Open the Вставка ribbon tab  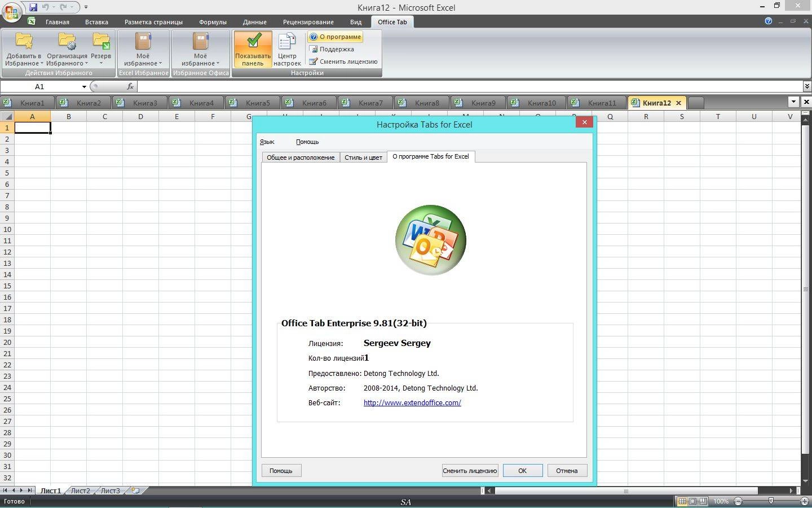96,22
